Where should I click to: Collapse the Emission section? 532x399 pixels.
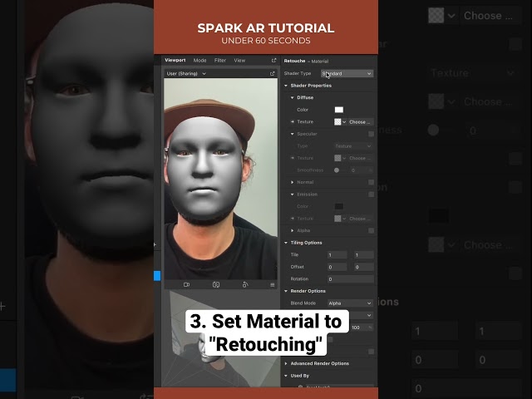click(292, 195)
